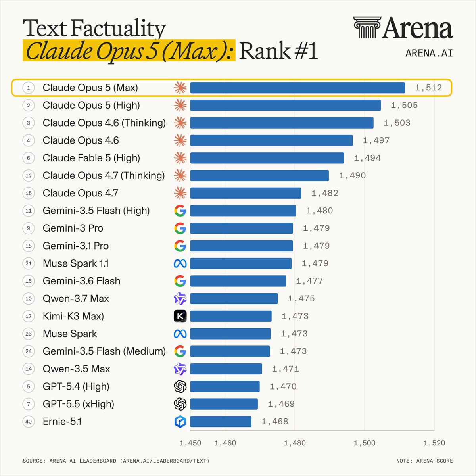Click the Ernie icon beside Ernie-5.1

180,421
